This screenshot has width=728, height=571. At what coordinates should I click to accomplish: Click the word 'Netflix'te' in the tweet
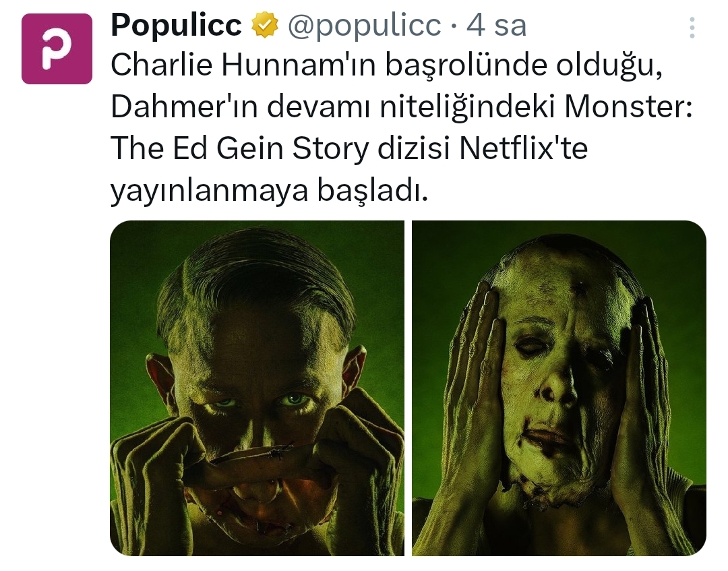coord(523,149)
